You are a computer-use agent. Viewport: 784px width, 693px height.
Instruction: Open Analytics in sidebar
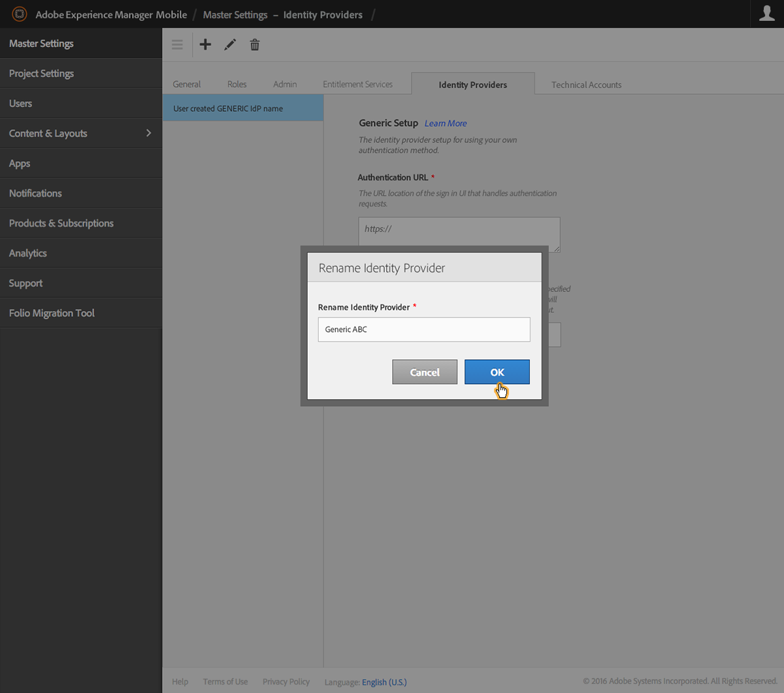[x=81, y=253]
